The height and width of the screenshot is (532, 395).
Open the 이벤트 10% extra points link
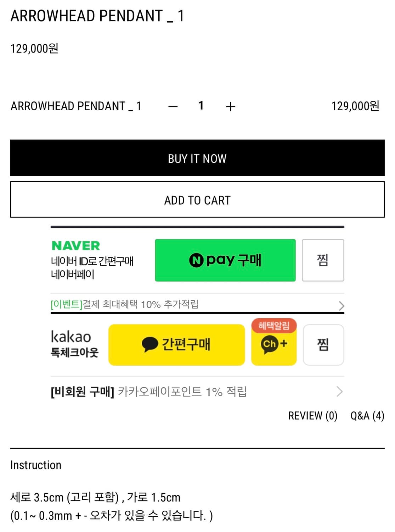click(124, 304)
